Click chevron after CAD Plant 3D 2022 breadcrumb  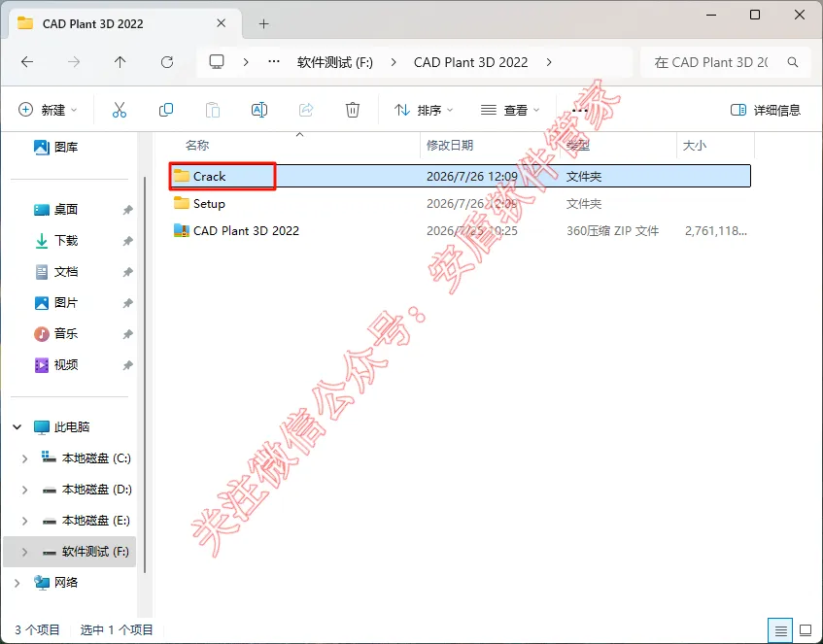click(549, 62)
